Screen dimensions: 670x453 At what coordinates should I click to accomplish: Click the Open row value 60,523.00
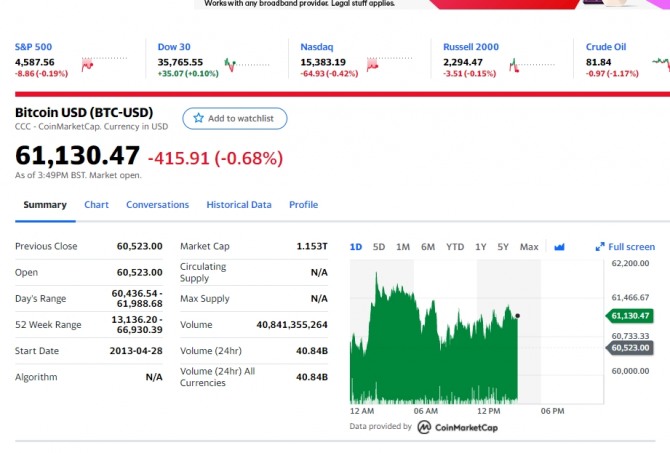[140, 272]
